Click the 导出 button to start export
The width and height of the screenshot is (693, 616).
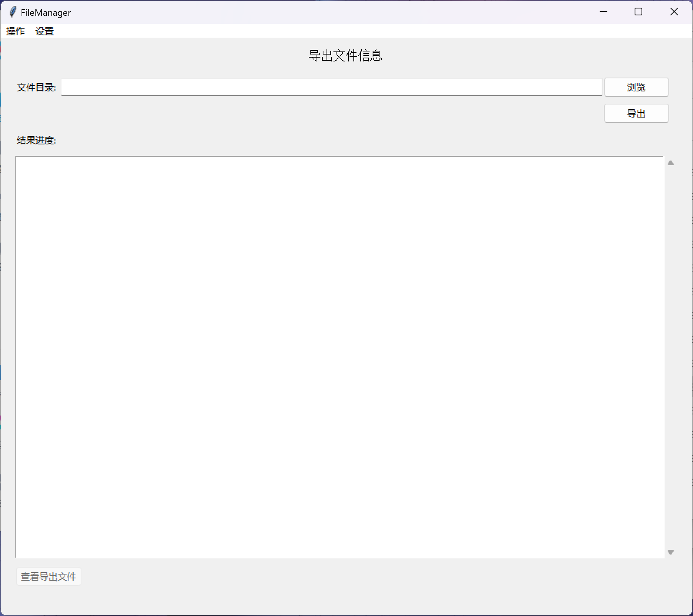(x=636, y=113)
